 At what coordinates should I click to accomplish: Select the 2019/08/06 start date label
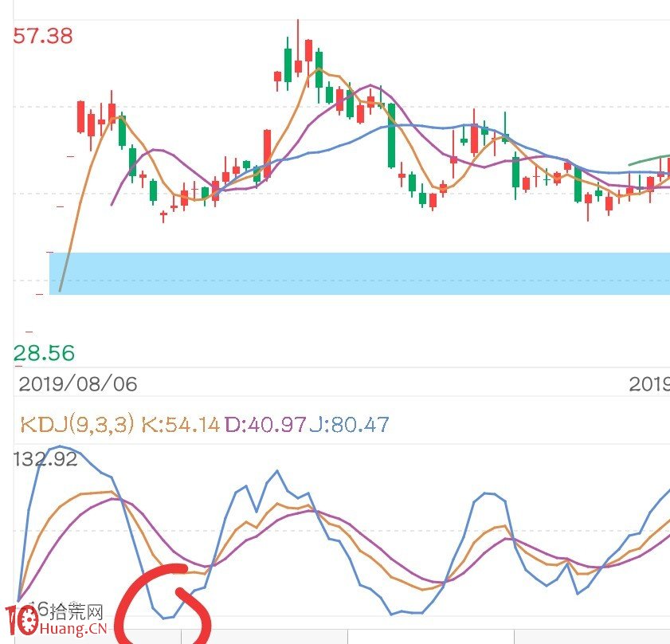tap(78, 384)
